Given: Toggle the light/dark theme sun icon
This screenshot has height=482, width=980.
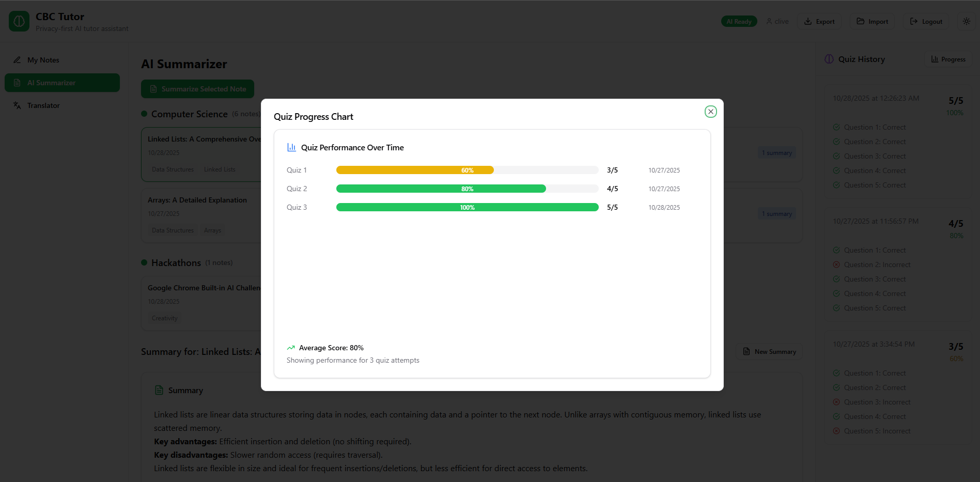Looking at the screenshot, I should (966, 21).
